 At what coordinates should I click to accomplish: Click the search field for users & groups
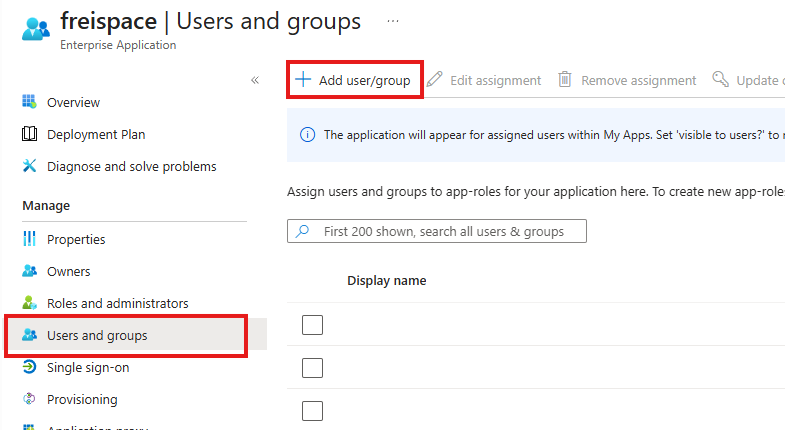pos(437,231)
